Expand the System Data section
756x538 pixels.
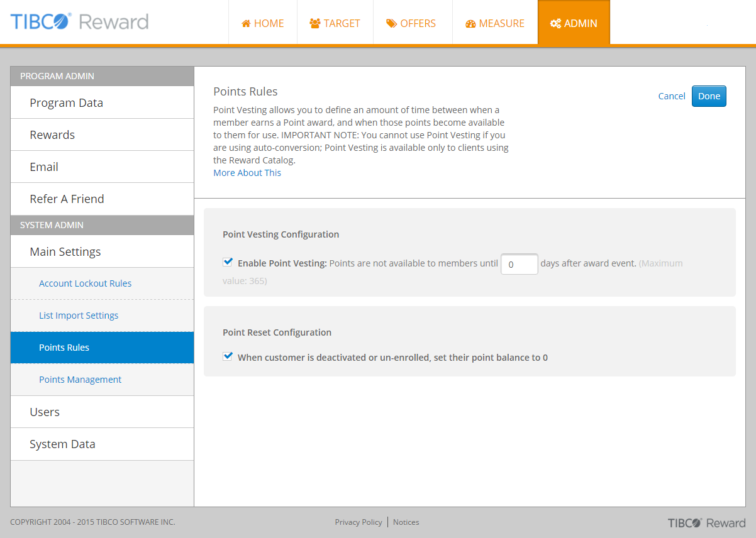point(62,444)
